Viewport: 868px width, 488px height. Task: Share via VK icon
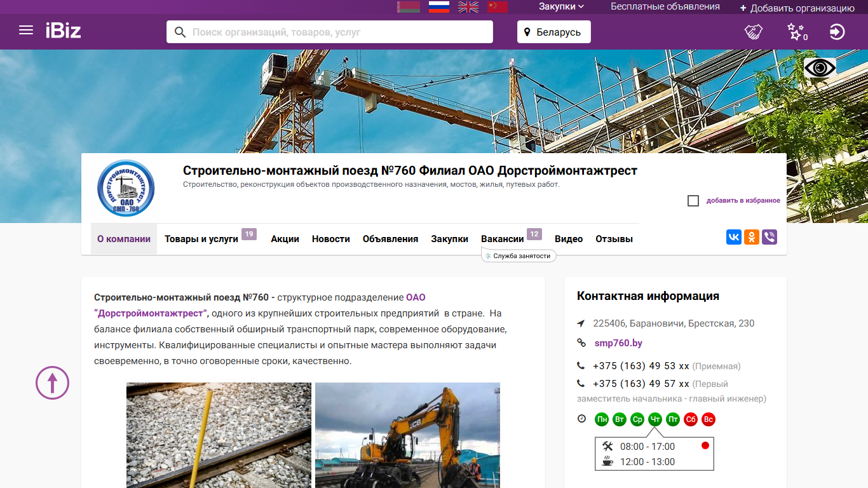point(734,237)
